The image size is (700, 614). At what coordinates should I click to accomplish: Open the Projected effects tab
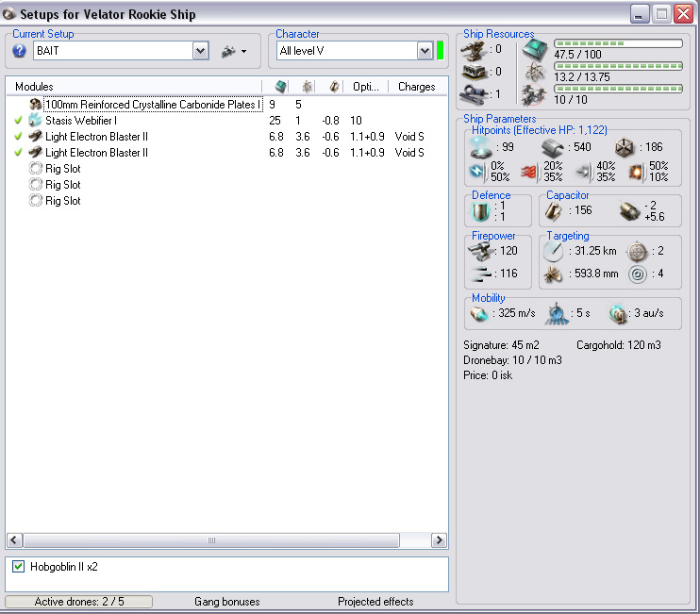click(375, 602)
